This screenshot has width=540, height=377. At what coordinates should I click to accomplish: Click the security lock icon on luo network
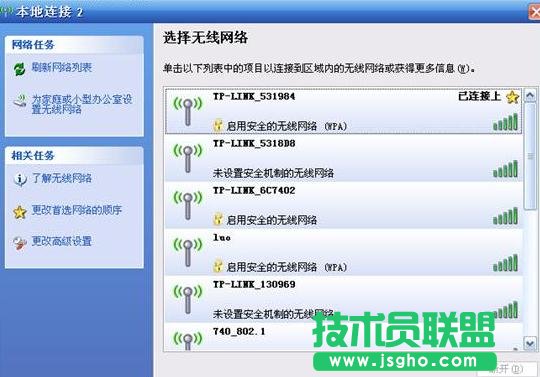(218, 266)
